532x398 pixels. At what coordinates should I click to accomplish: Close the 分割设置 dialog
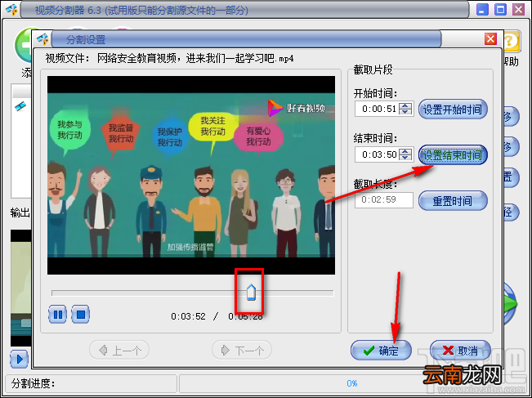point(490,39)
